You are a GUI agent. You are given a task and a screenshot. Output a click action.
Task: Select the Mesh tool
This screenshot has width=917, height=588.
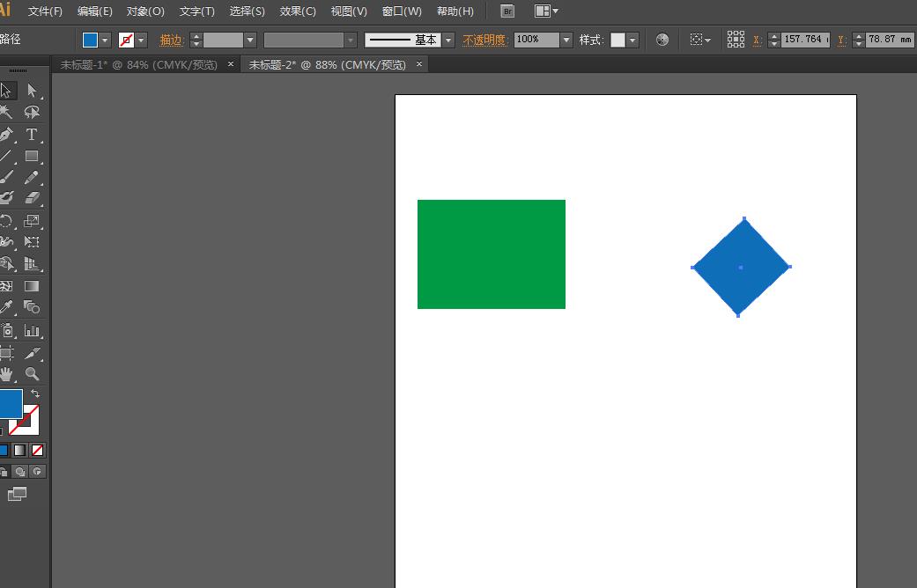coord(6,286)
